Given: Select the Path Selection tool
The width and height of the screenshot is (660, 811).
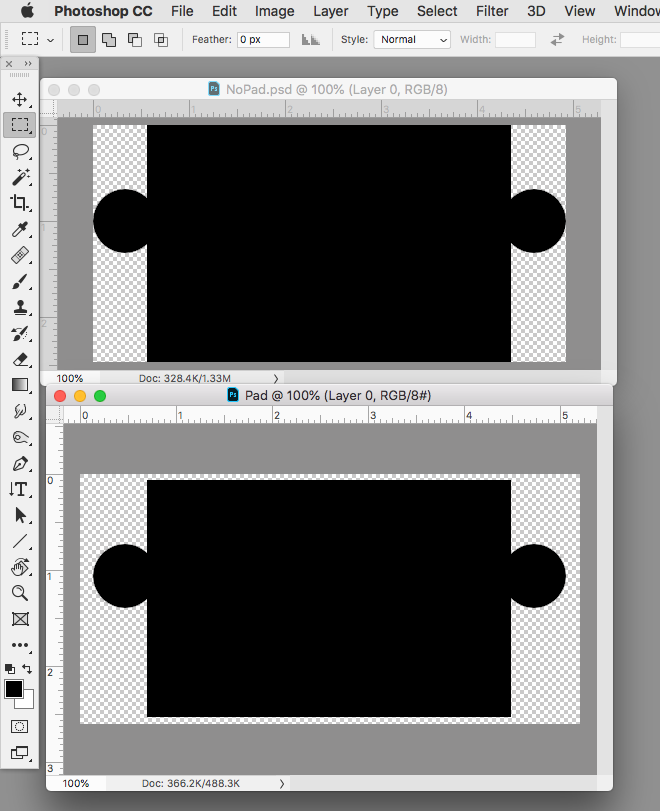Looking at the screenshot, I should click(20, 515).
